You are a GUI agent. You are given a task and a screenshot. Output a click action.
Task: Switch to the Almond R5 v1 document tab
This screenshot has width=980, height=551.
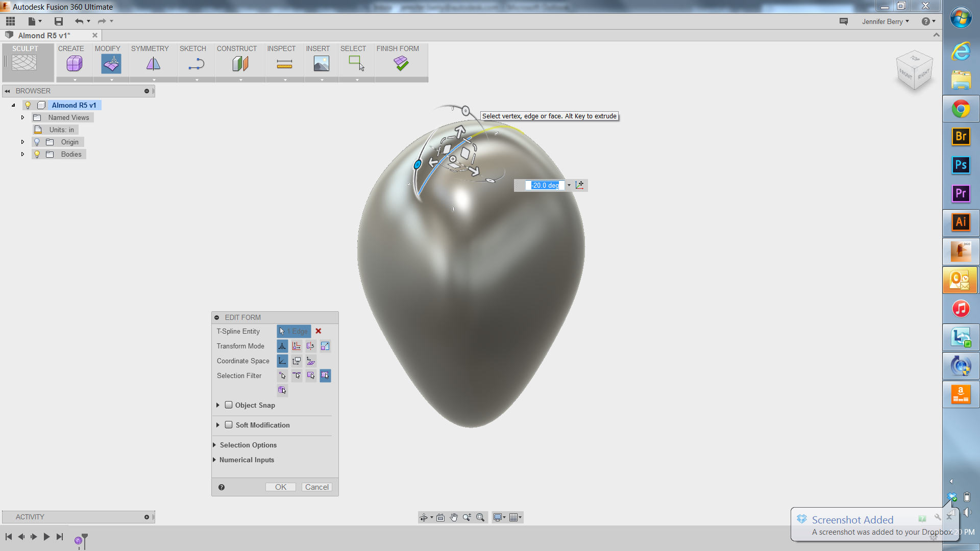(x=46, y=35)
